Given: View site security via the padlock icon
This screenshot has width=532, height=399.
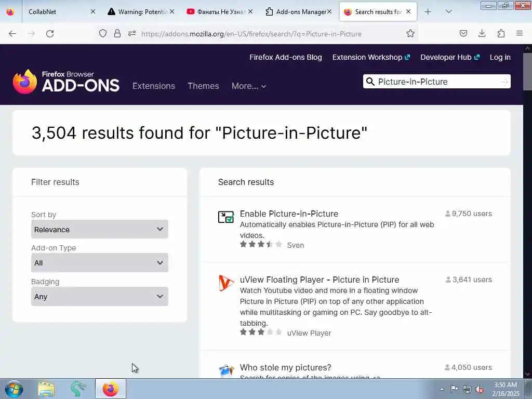Looking at the screenshot, I should coord(117,33).
